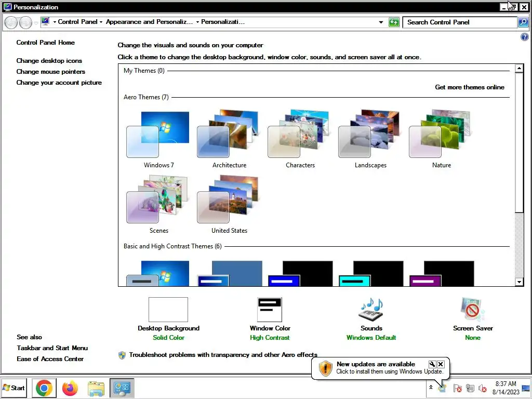Click the theme list scroll down arrow
This screenshot has width=532, height=399.
point(519,282)
